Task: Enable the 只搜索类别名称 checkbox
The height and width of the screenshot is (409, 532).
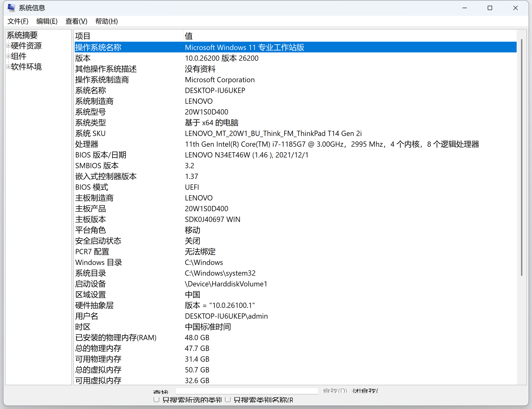Action: pyautogui.click(x=228, y=400)
